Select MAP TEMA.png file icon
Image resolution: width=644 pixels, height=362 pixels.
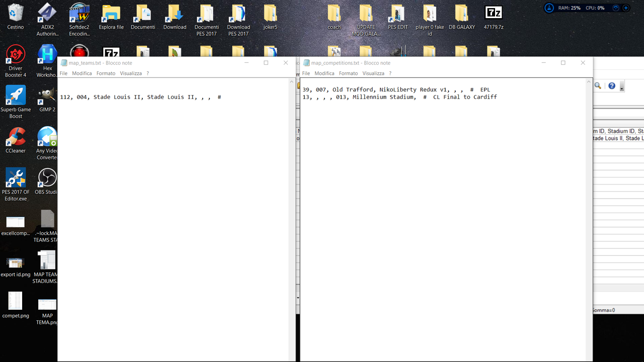pyautogui.click(x=47, y=312)
